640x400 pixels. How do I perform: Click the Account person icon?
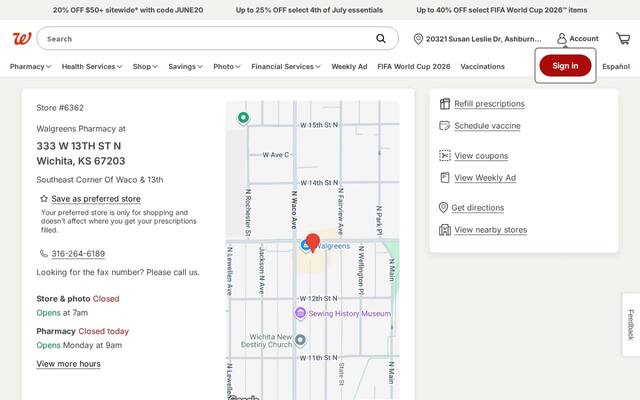[x=562, y=38]
